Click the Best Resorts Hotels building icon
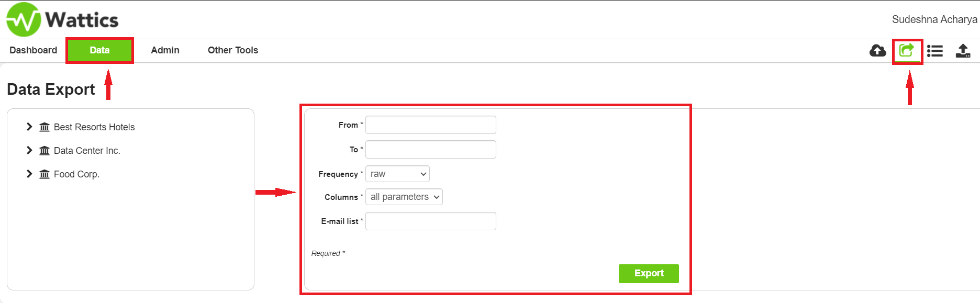The height and width of the screenshot is (303, 980). [x=44, y=127]
